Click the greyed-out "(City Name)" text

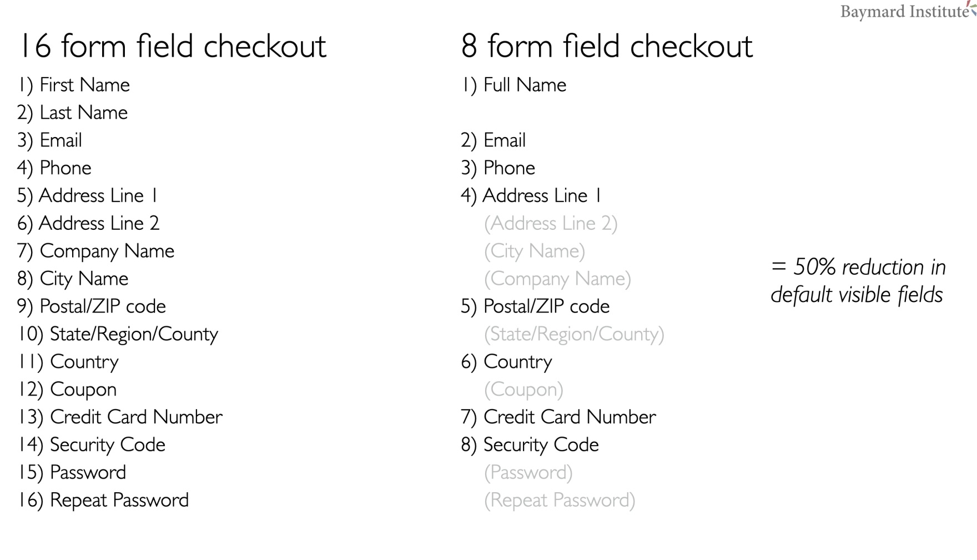tap(535, 251)
